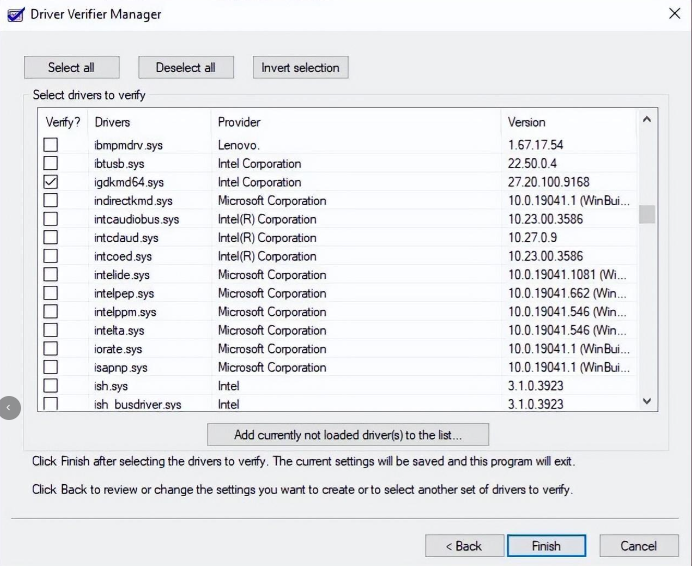Click the scrollbar down arrow
This screenshot has height=566, width=692.
[647, 401]
